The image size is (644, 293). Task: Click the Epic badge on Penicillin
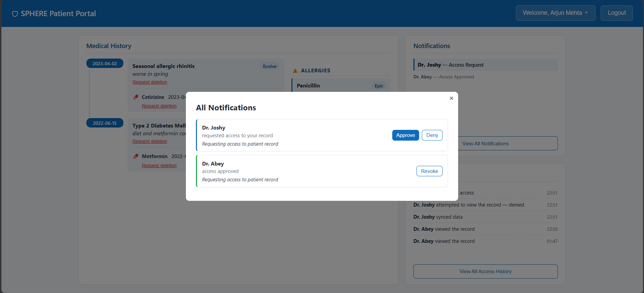click(x=379, y=86)
